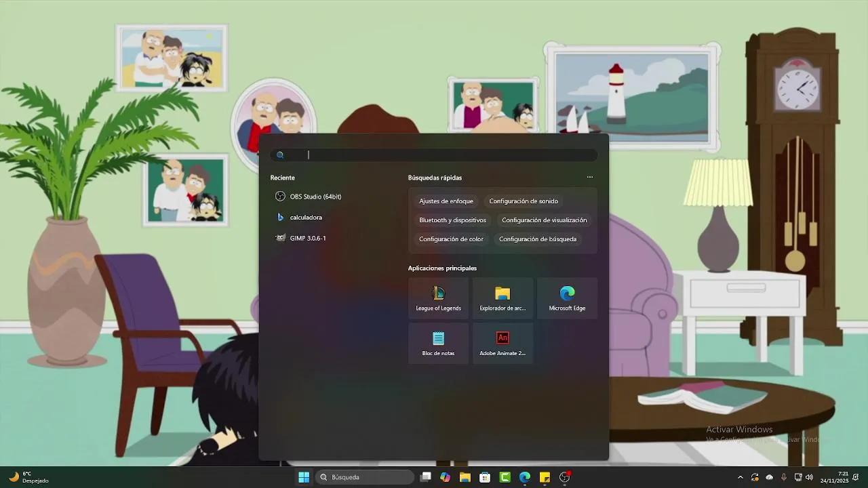Open Configuración de búsqueda quick search
Screen dimensions: 868x488
pos(538,239)
